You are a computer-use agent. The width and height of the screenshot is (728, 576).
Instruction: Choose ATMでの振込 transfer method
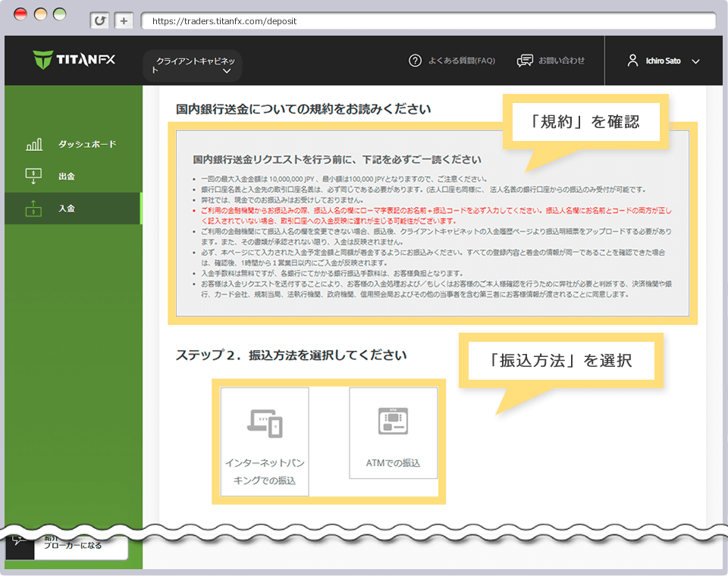coord(393,463)
